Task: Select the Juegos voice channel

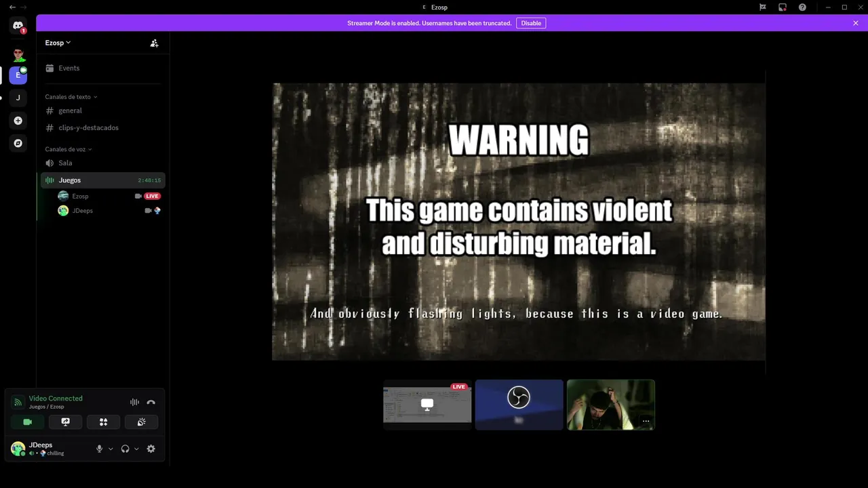Action: (x=102, y=180)
